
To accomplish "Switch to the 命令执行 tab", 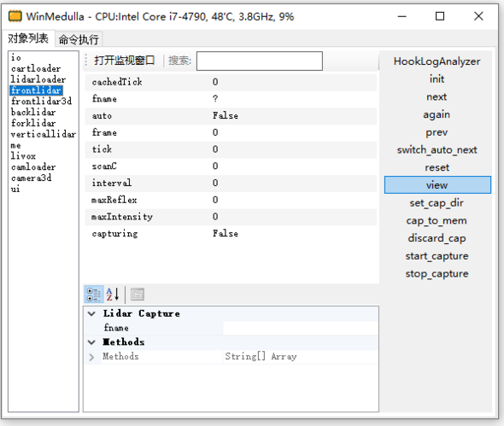I will 79,39.
